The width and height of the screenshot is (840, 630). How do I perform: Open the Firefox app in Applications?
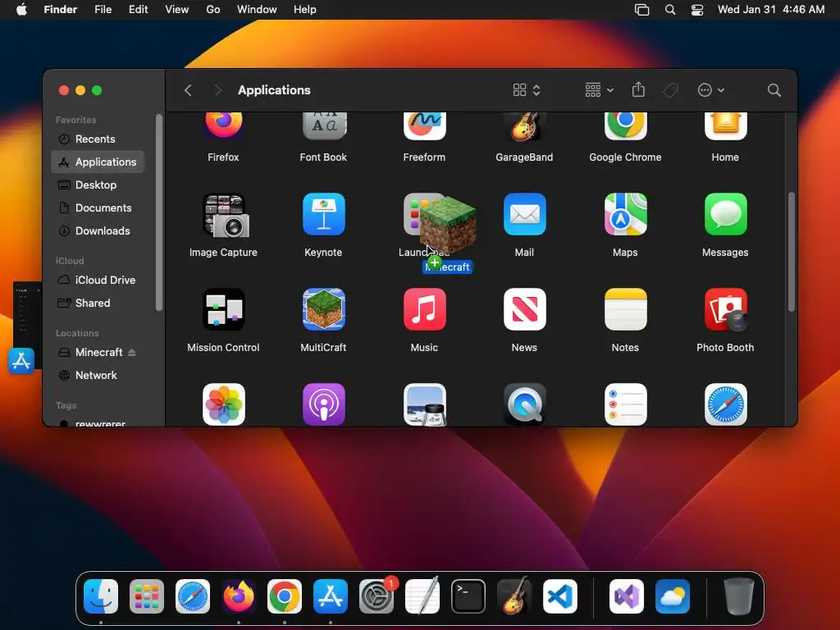[223, 126]
